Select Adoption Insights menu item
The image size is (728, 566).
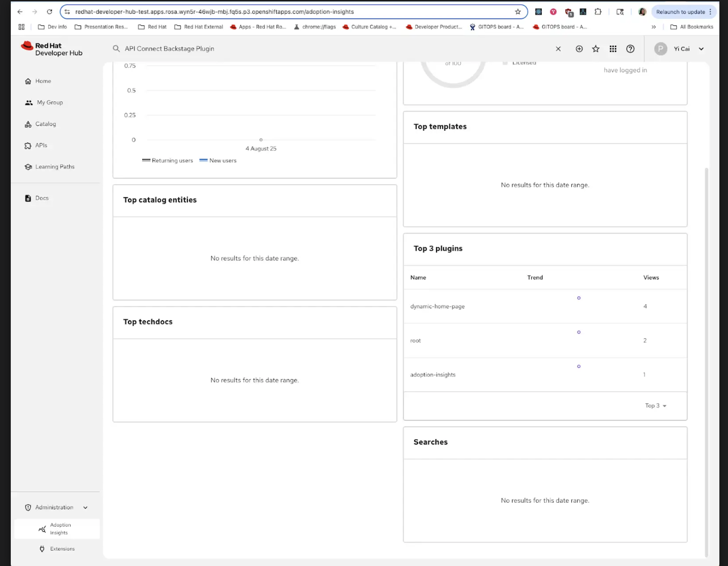(x=60, y=529)
